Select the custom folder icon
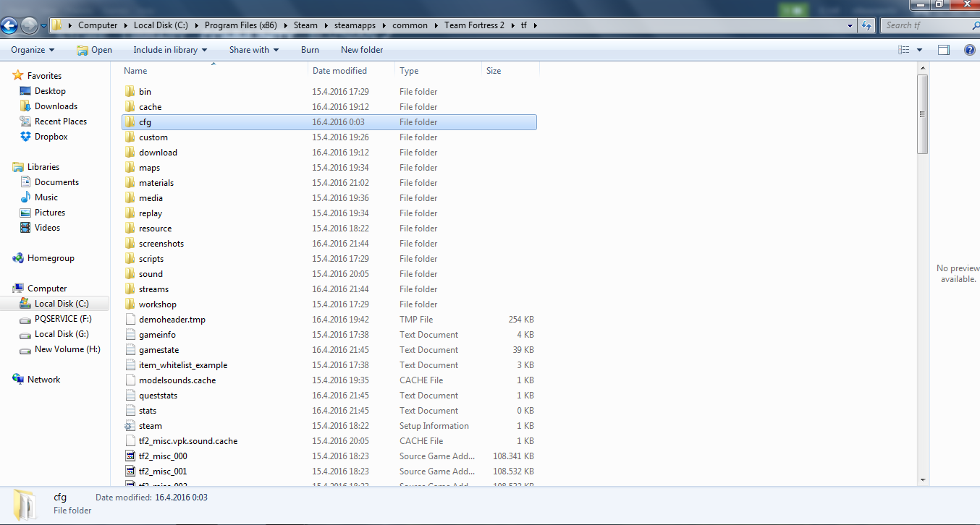The height and width of the screenshot is (525, 980). [130, 137]
